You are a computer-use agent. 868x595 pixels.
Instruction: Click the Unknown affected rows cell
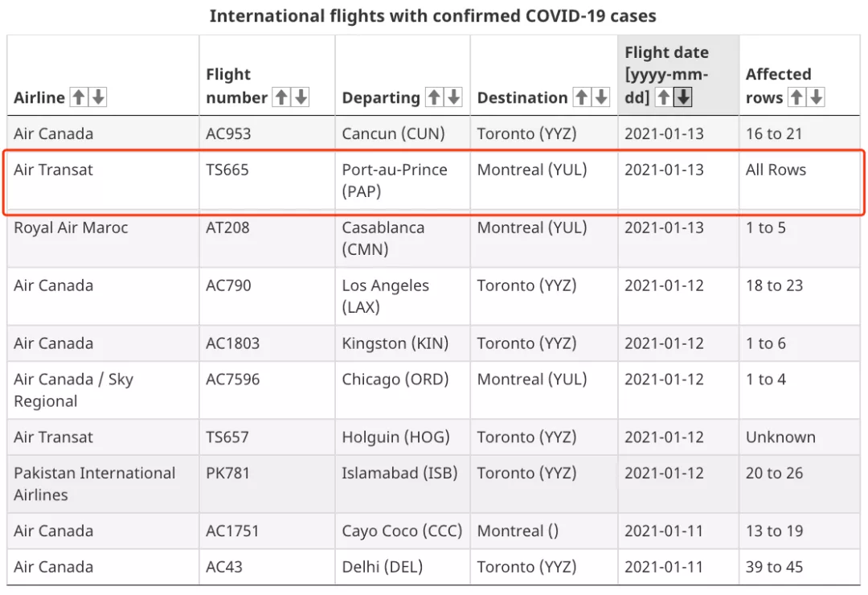click(x=800, y=437)
